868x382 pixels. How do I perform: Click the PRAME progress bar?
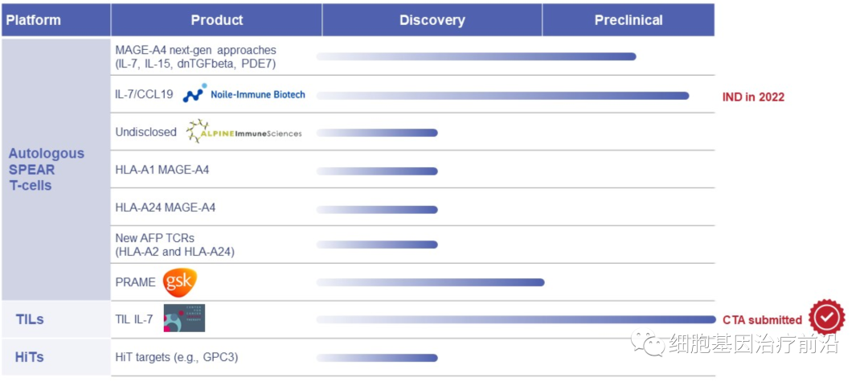click(x=431, y=282)
